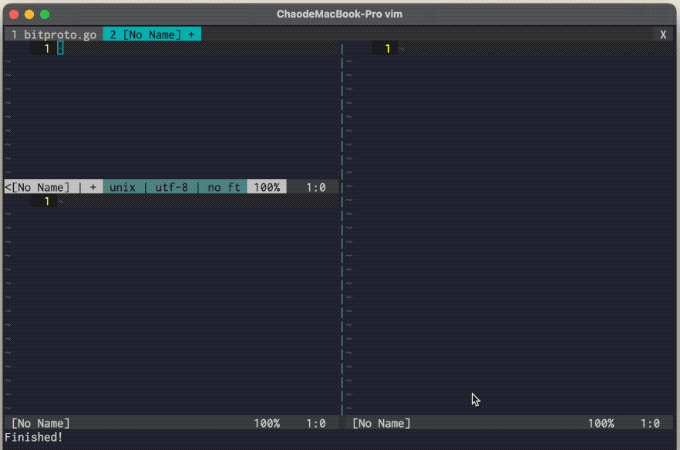680x450 pixels.
Task: Click line number 1 in the right pane
Action: pyautogui.click(x=388, y=48)
